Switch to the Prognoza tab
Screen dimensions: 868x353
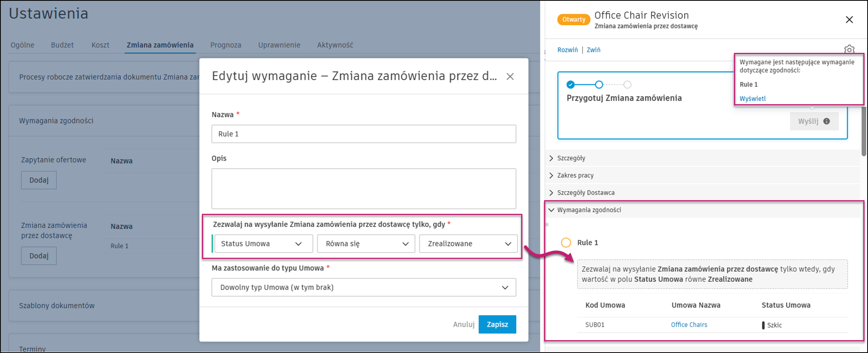point(226,45)
